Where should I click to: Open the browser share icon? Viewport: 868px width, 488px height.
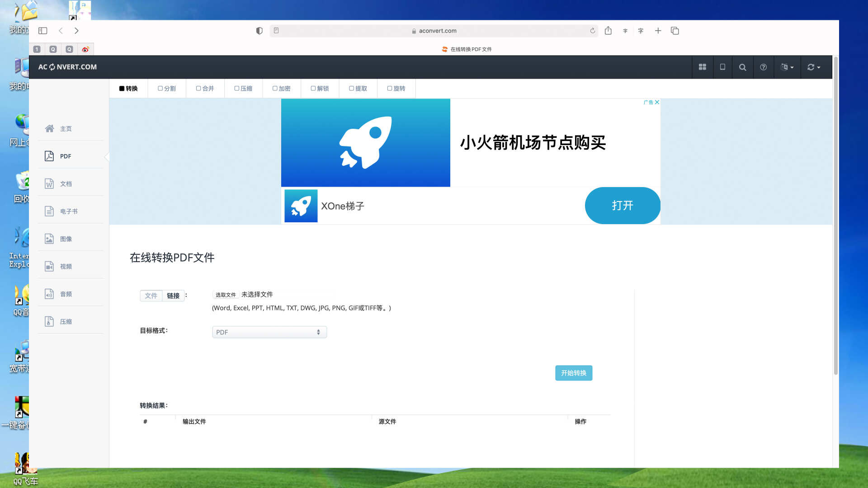tap(608, 30)
